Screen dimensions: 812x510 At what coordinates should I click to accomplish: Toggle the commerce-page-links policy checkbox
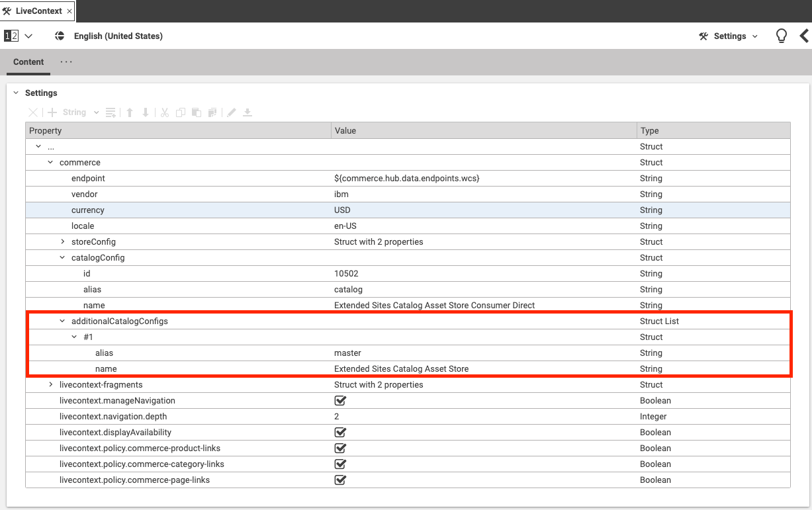pos(340,480)
